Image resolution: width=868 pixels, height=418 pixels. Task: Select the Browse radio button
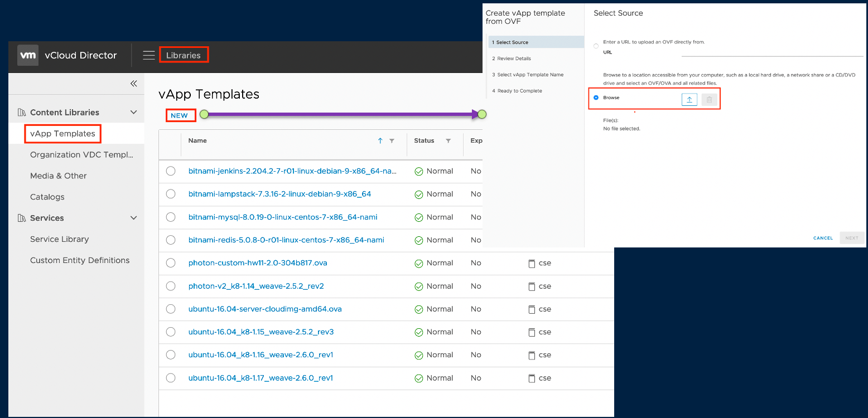click(x=596, y=98)
